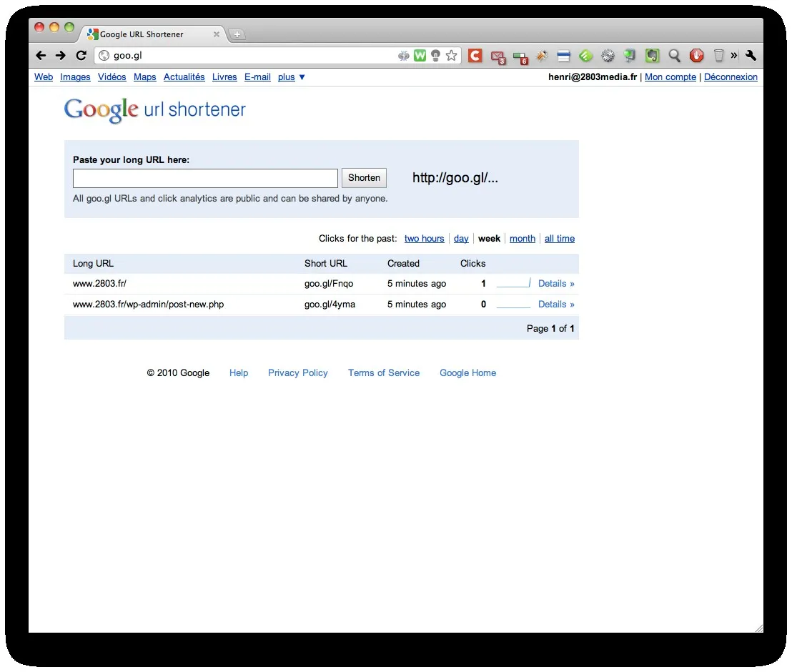The image size is (792, 672).
Task: Click the Feedly green extension icon
Action: [x=586, y=56]
